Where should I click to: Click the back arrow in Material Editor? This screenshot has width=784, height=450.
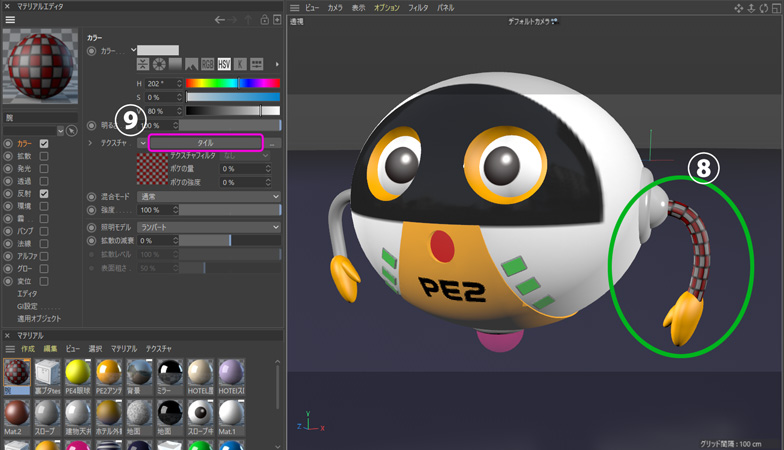pyautogui.click(x=220, y=20)
